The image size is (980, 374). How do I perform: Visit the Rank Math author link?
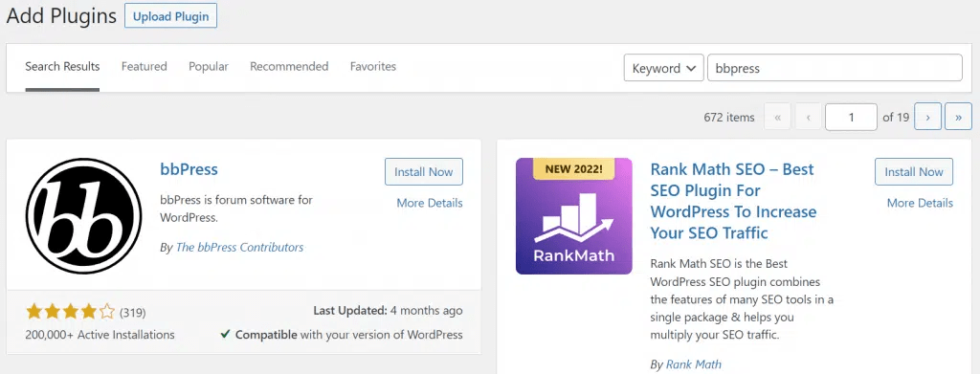694,364
